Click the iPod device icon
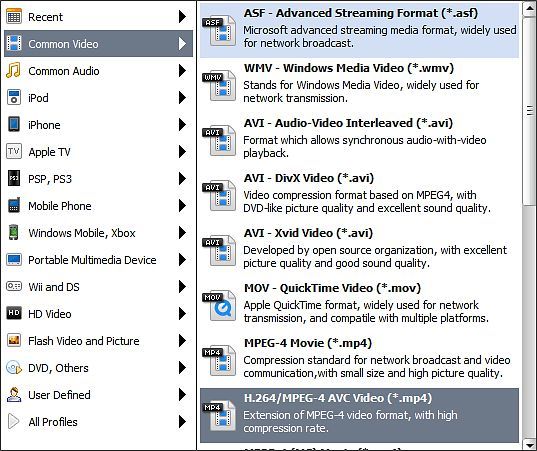The height and width of the screenshot is (451, 537). 14,98
